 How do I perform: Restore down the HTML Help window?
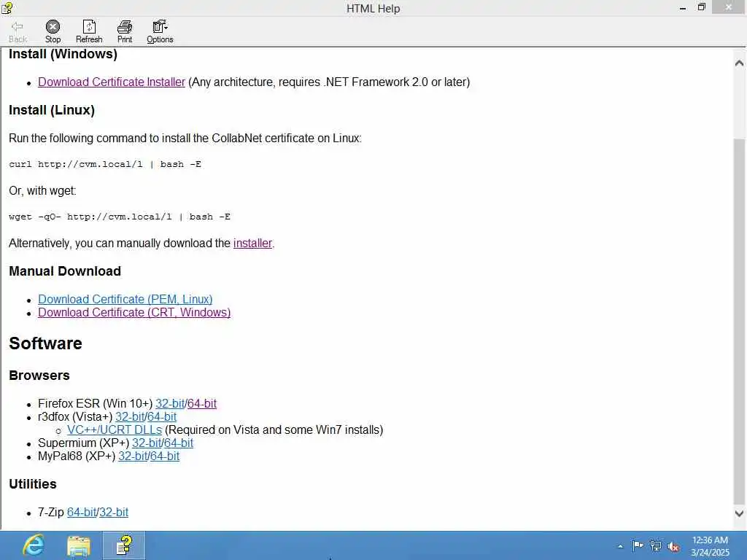[701, 7]
